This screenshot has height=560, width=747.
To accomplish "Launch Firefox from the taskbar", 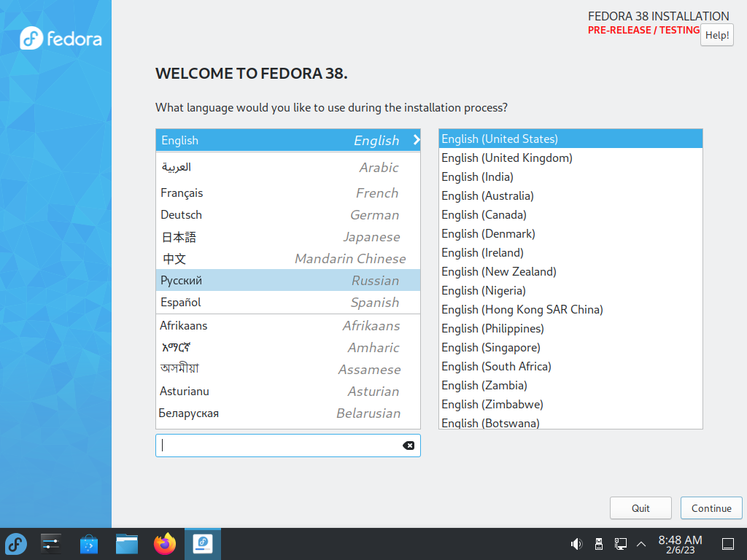I will pos(165,544).
